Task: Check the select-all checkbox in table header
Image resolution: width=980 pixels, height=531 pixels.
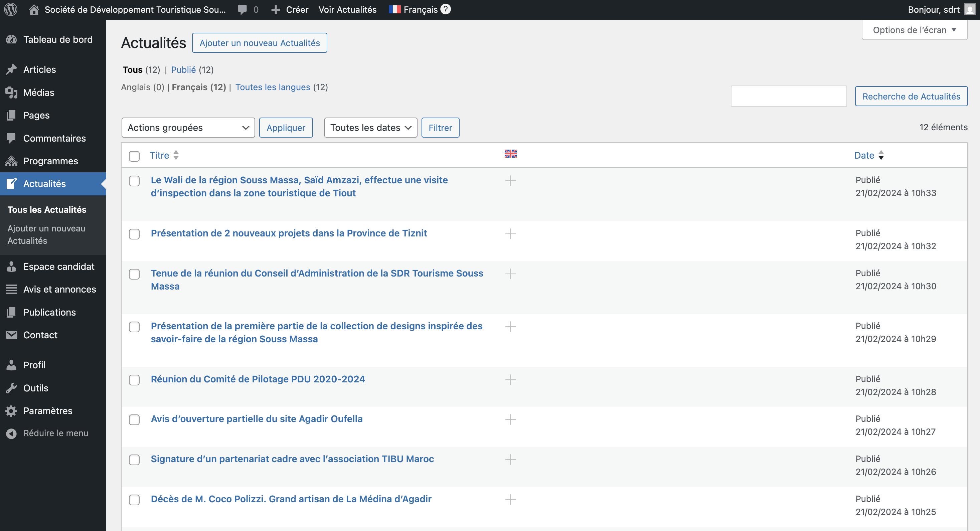Action: 134,156
